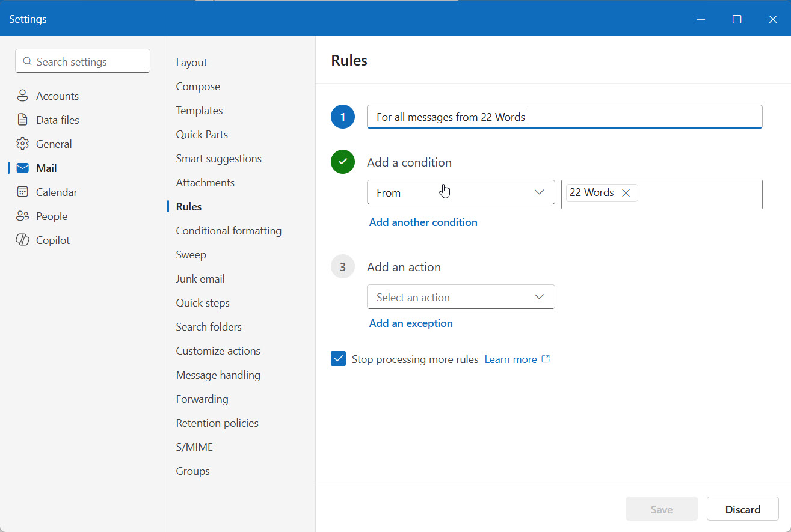Open Forwarding settings
Image resolution: width=791 pixels, height=532 pixels.
(202, 399)
